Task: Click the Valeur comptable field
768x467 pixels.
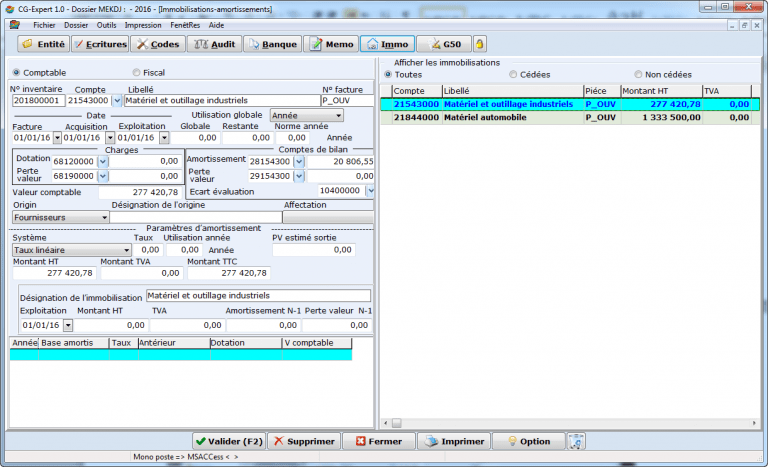Action: click(x=140, y=192)
